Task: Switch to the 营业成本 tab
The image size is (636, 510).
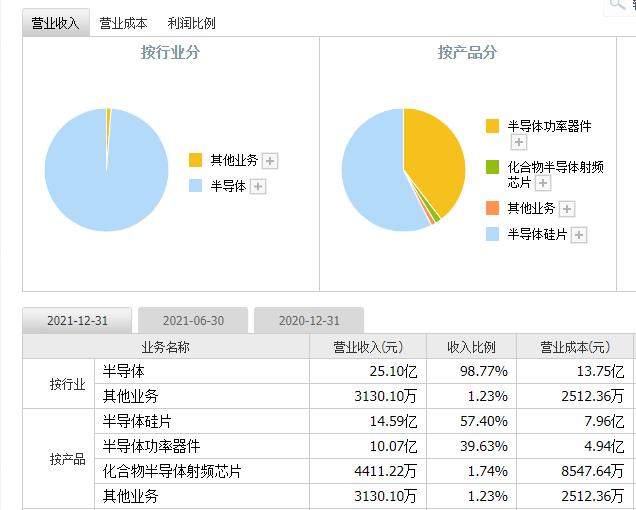Action: click(x=123, y=23)
